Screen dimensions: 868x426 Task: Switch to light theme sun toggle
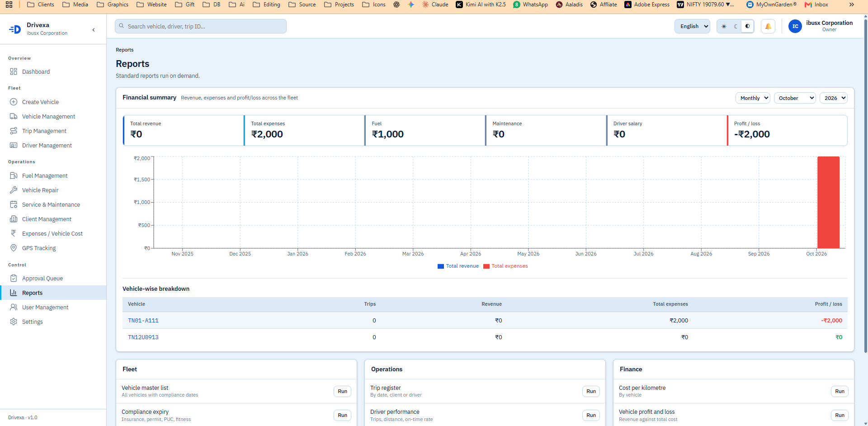[x=724, y=26]
